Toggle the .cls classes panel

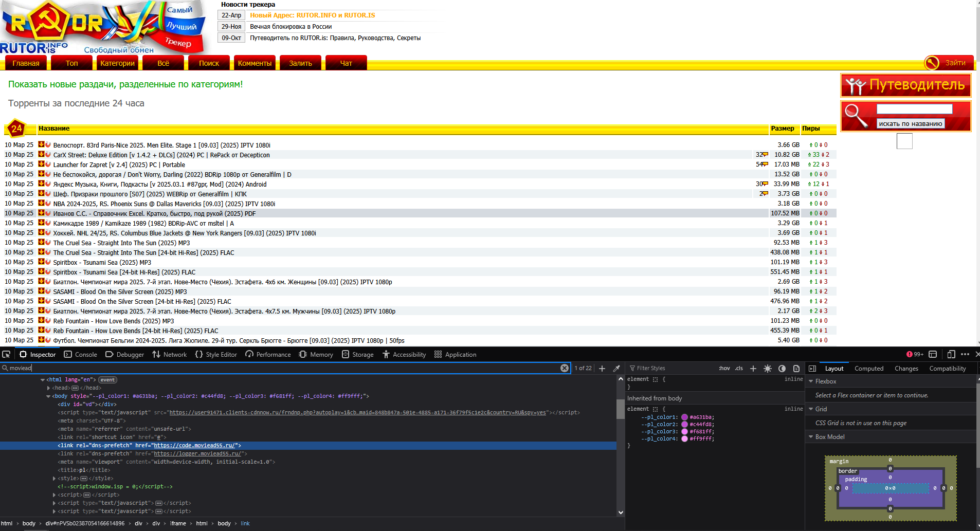click(739, 368)
